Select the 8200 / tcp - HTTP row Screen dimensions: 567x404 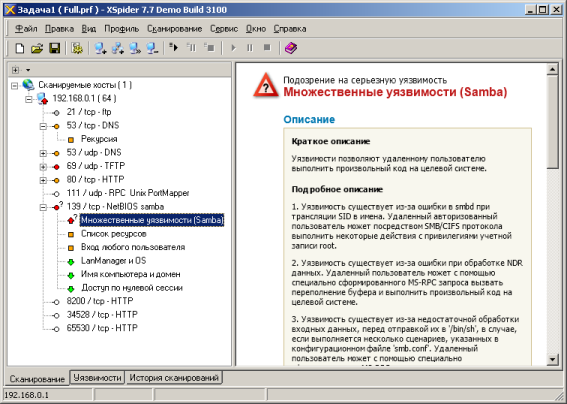[x=100, y=301]
